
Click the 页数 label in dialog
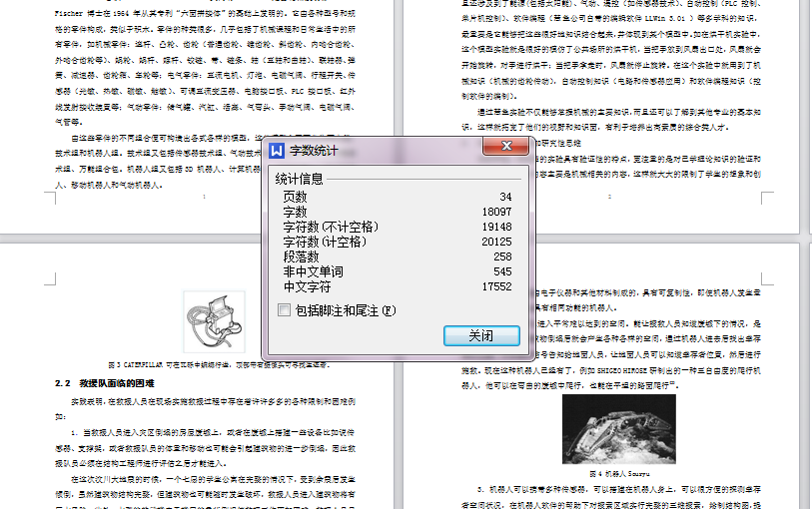point(296,197)
